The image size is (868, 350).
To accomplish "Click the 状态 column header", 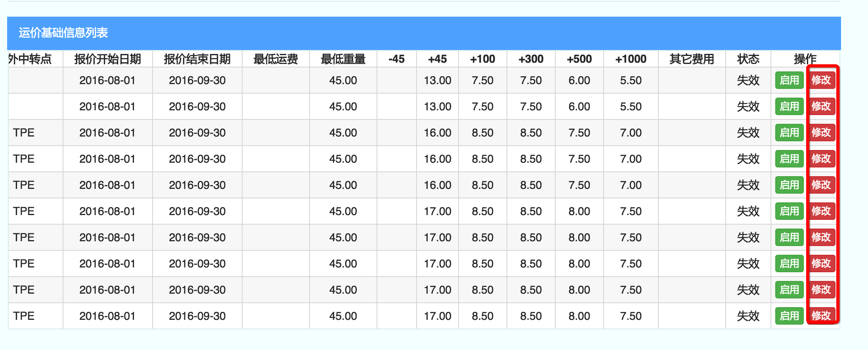I will 748,59.
